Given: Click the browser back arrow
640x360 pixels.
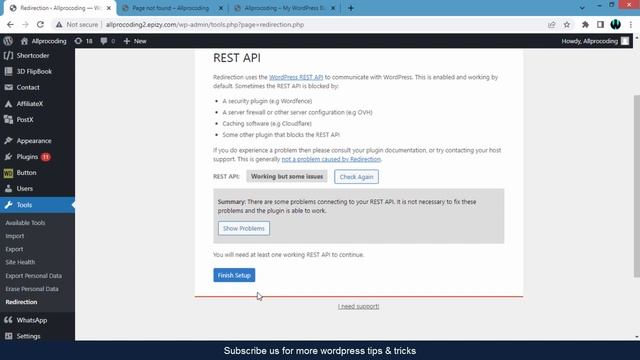Looking at the screenshot, I should (10, 24).
